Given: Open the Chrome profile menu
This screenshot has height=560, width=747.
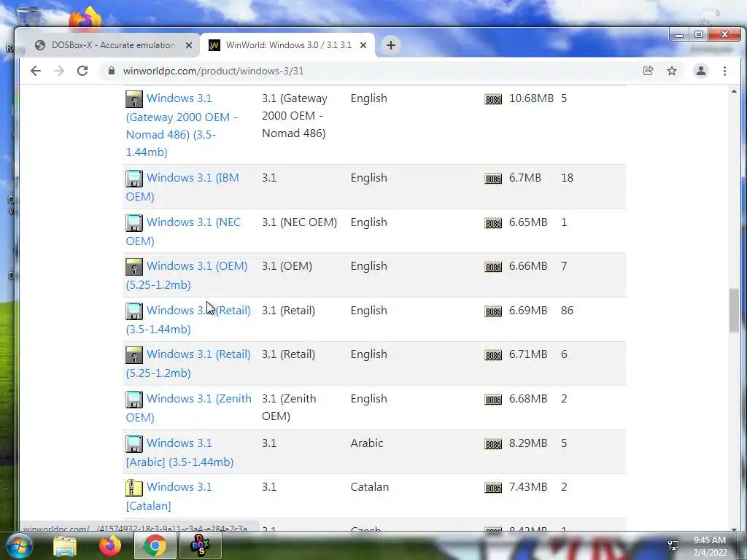Looking at the screenshot, I should pyautogui.click(x=701, y=71).
